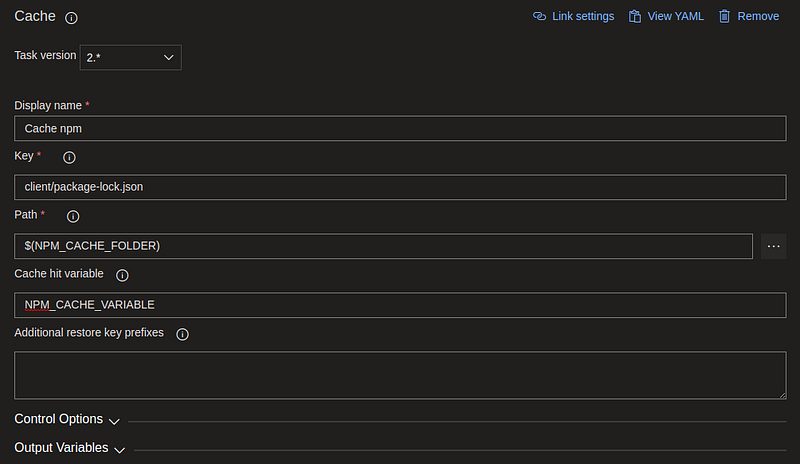Expand the Output Variables section
This screenshot has height=464, width=800.
[x=69, y=448]
